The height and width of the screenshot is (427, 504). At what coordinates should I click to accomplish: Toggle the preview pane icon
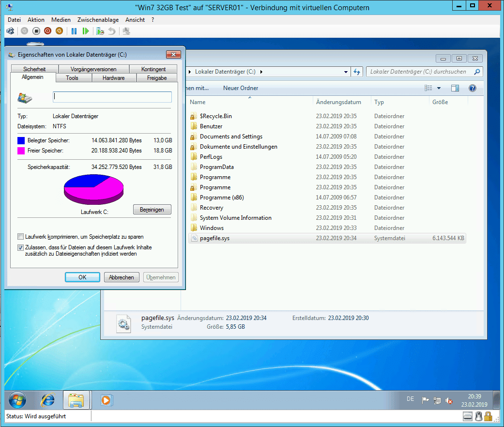tap(455, 88)
